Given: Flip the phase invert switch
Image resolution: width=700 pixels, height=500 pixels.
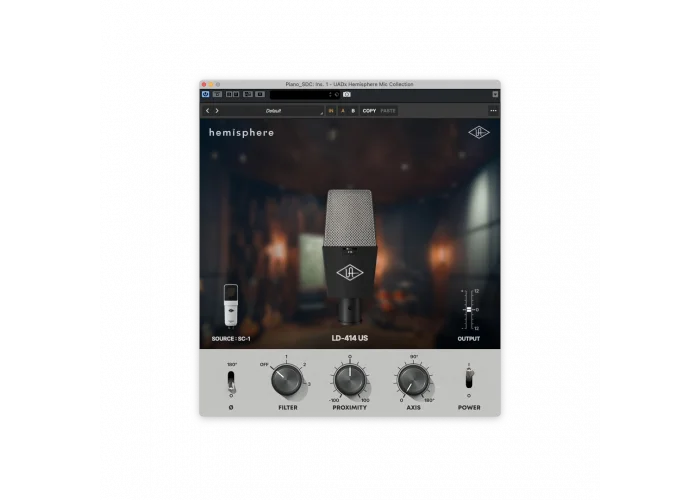Looking at the screenshot, I should [x=231, y=382].
